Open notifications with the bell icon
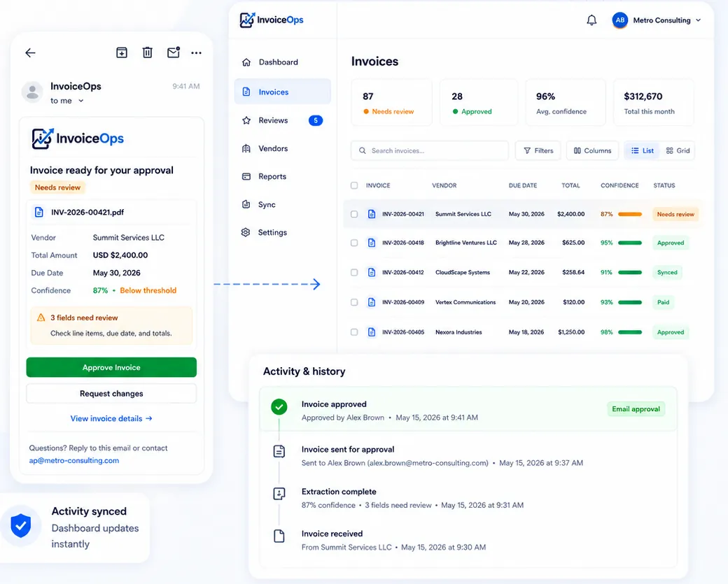The height and width of the screenshot is (584, 728). pyautogui.click(x=591, y=20)
